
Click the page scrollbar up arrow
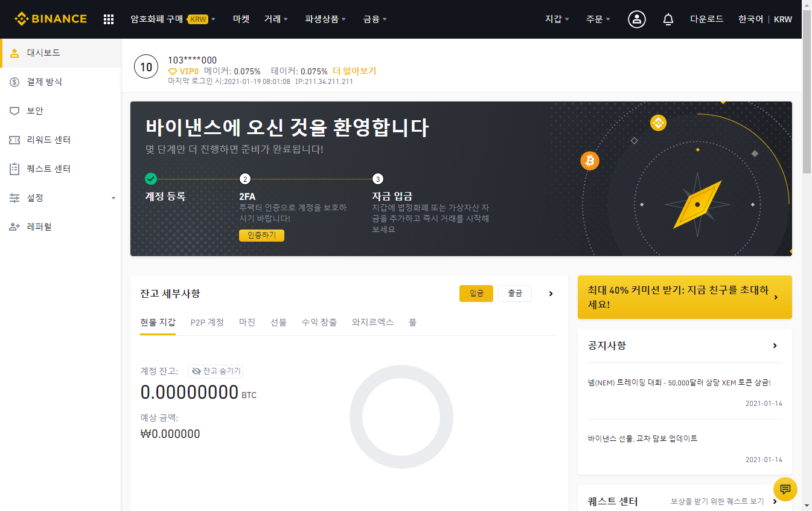(x=807, y=5)
